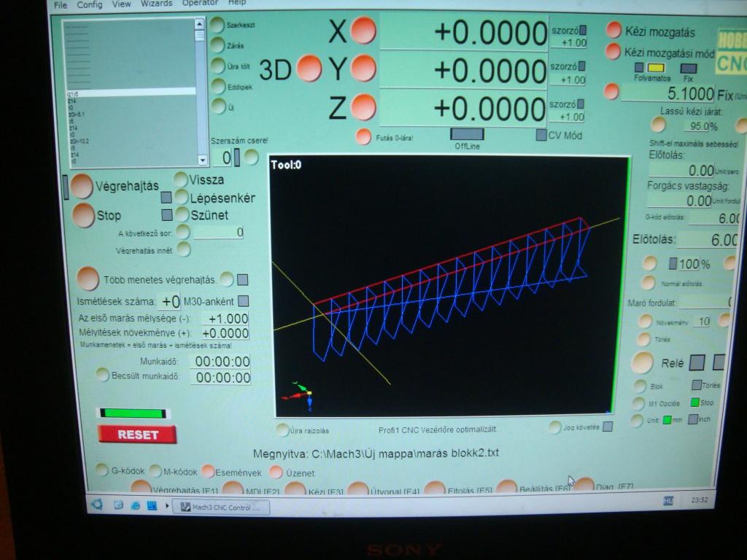Toggle the CV Mód indicator box
The height and width of the screenshot is (560, 747).
(x=541, y=135)
